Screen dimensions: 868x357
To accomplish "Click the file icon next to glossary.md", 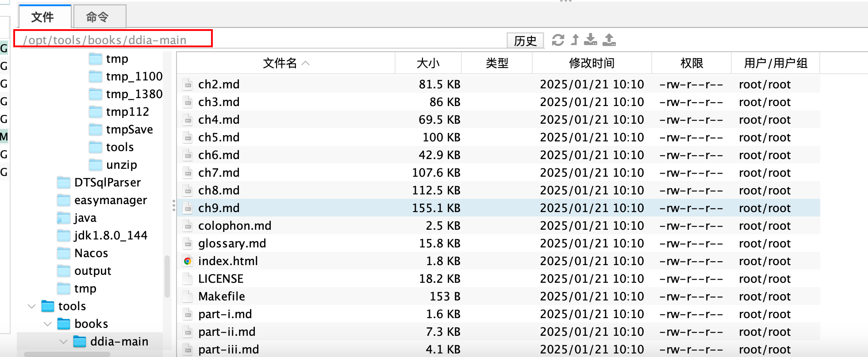I will pyautogui.click(x=188, y=243).
